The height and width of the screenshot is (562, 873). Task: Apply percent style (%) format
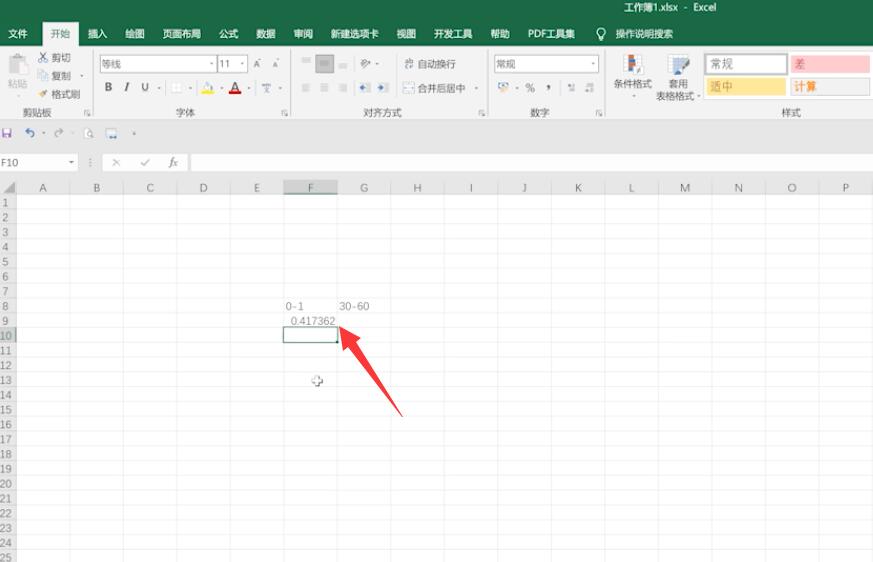coord(530,87)
